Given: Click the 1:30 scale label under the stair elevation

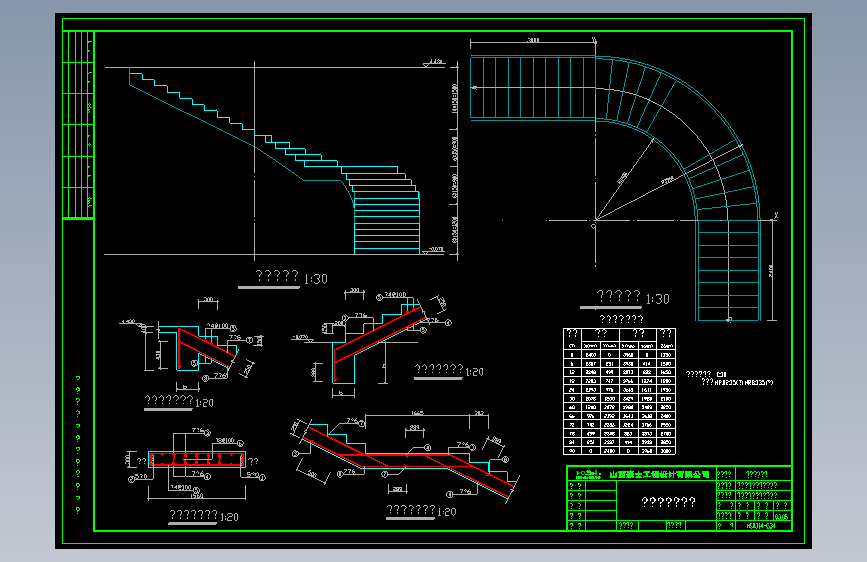Looking at the screenshot, I should pyautogui.click(x=316, y=279).
